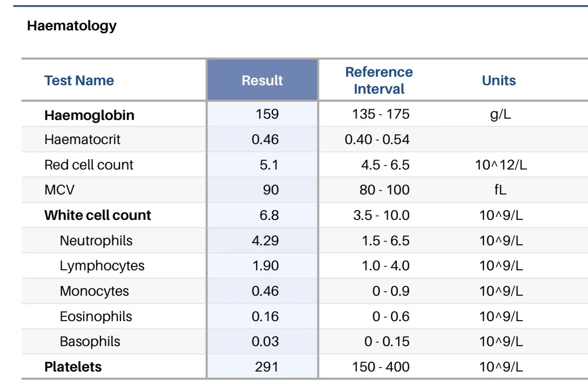588x388 pixels.
Task: Select the Haemoglobin test name
Action: [89, 115]
